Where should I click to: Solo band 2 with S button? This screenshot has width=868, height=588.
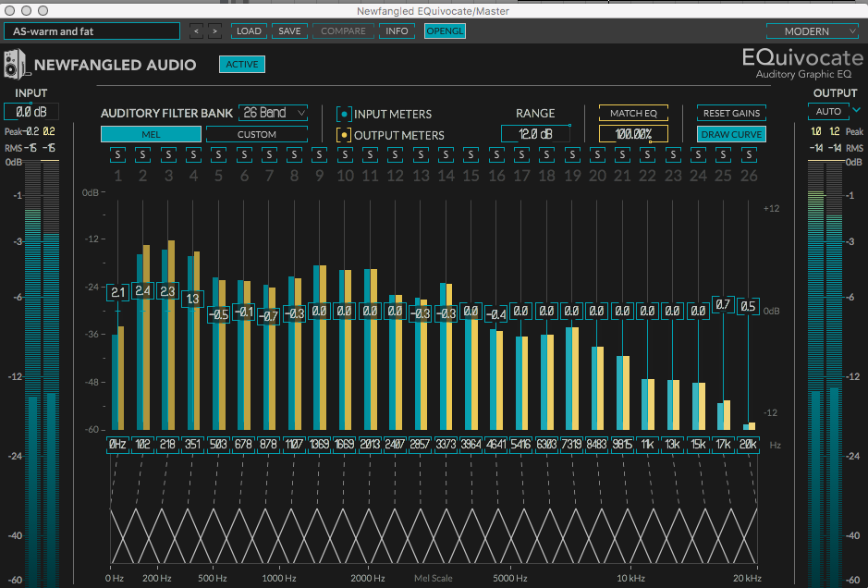click(143, 155)
